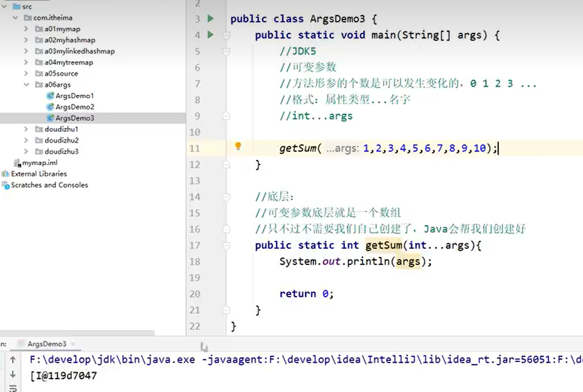Click fold marker on line 12
The image size is (583, 392).
pos(226,164)
